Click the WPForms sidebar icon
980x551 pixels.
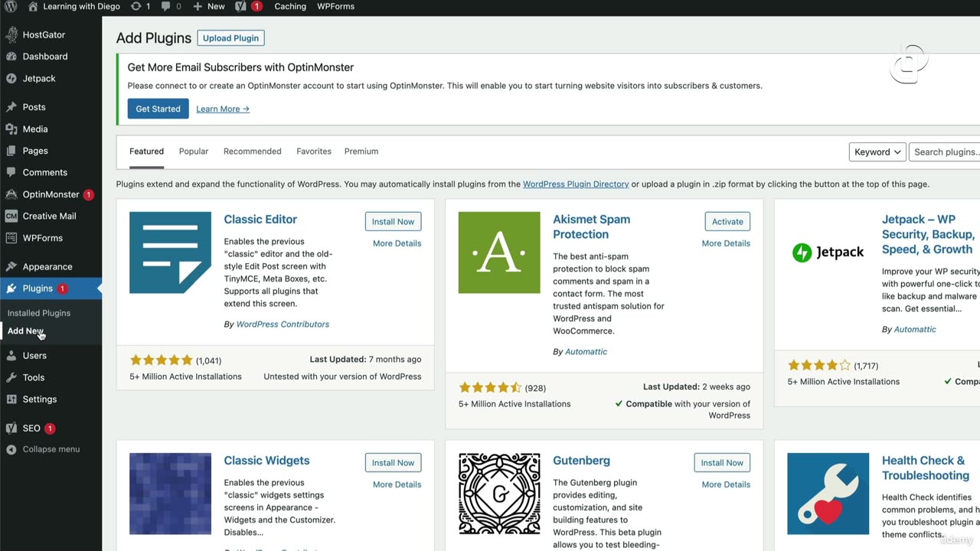coord(11,238)
